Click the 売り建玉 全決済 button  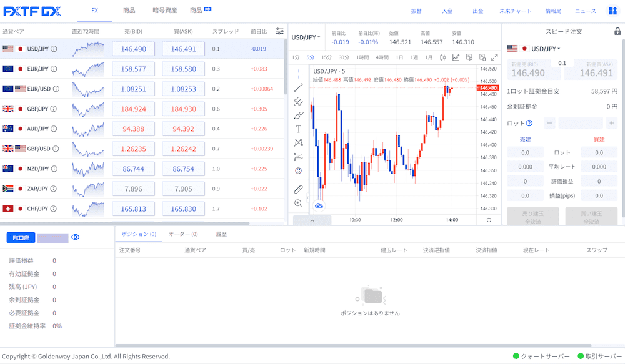point(533,217)
